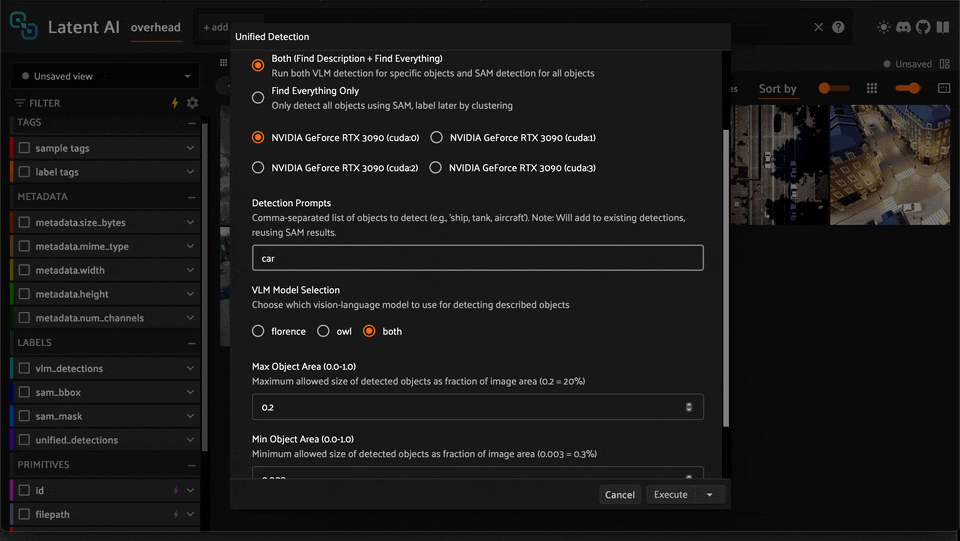This screenshot has height=541, width=960.
Task: Open the aerial city buildings thumbnail
Action: (890, 165)
